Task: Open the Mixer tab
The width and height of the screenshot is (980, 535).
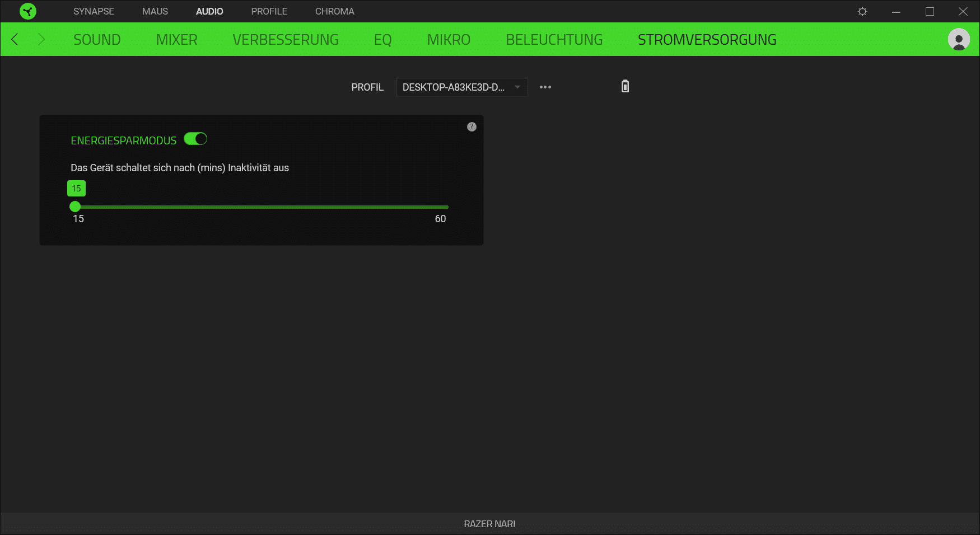Action: tap(176, 40)
